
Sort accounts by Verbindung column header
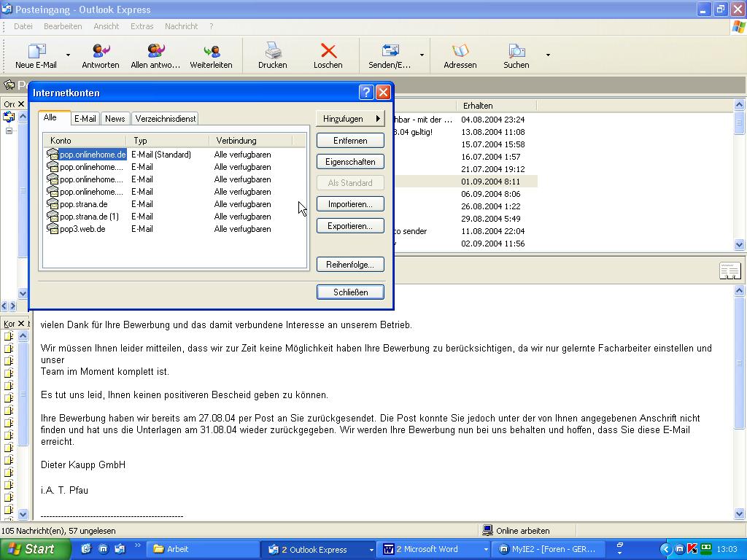251,141
